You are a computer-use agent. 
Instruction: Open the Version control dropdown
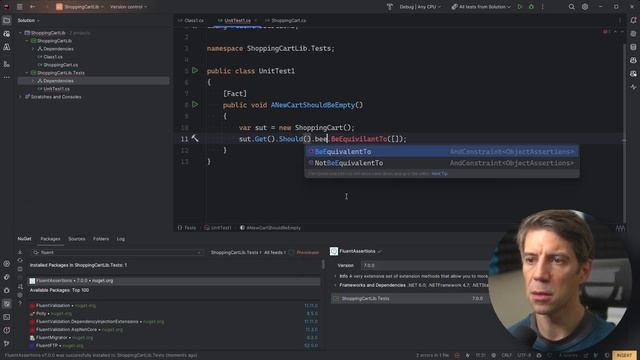[x=128, y=7]
